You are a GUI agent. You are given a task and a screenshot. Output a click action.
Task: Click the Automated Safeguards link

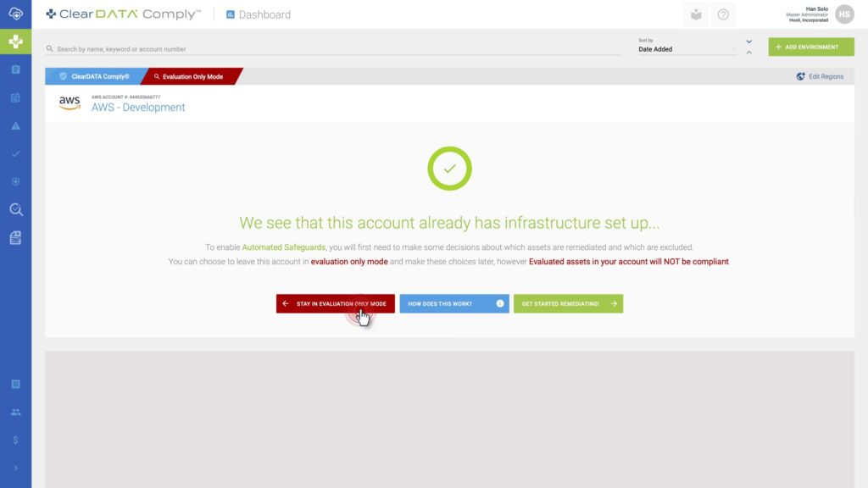[283, 247]
